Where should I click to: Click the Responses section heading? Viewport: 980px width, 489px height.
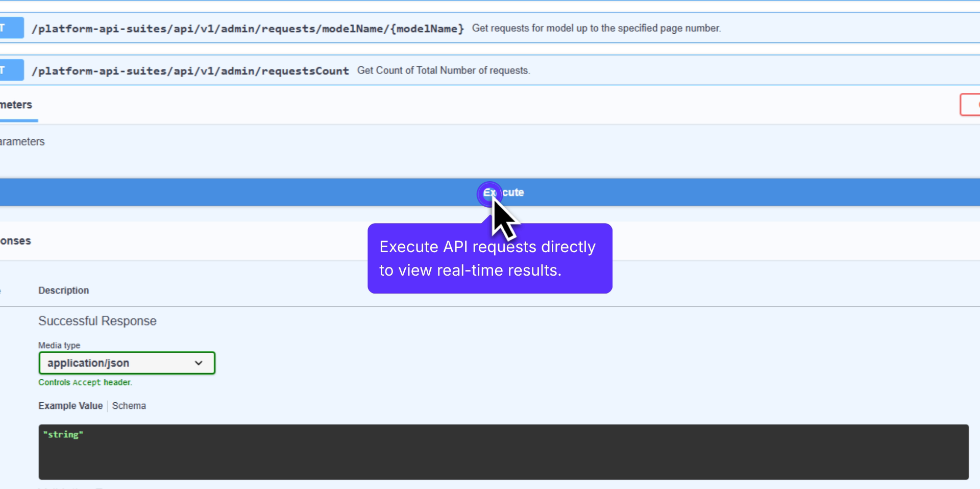coord(15,240)
